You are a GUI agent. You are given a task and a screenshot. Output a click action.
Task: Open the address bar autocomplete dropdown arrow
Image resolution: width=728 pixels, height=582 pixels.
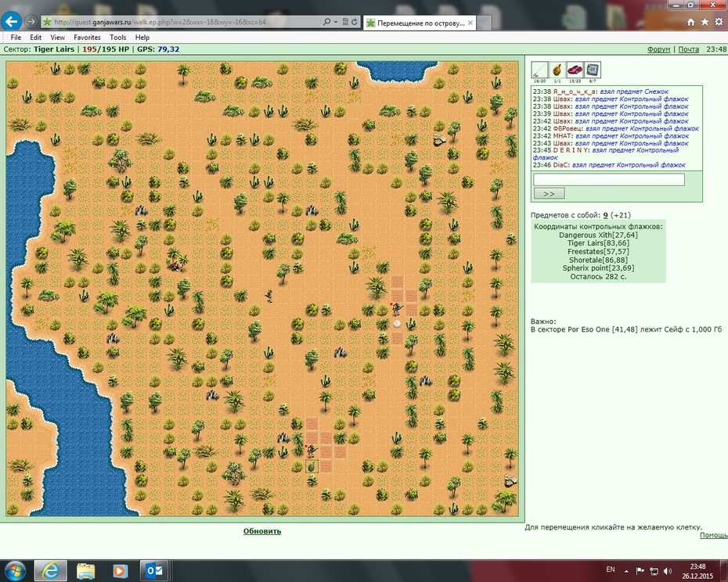335,22
